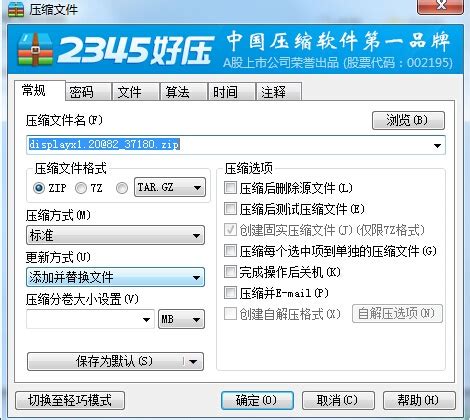Switch to the 密码 tab
This screenshot has width=470, height=420.
coord(89,92)
